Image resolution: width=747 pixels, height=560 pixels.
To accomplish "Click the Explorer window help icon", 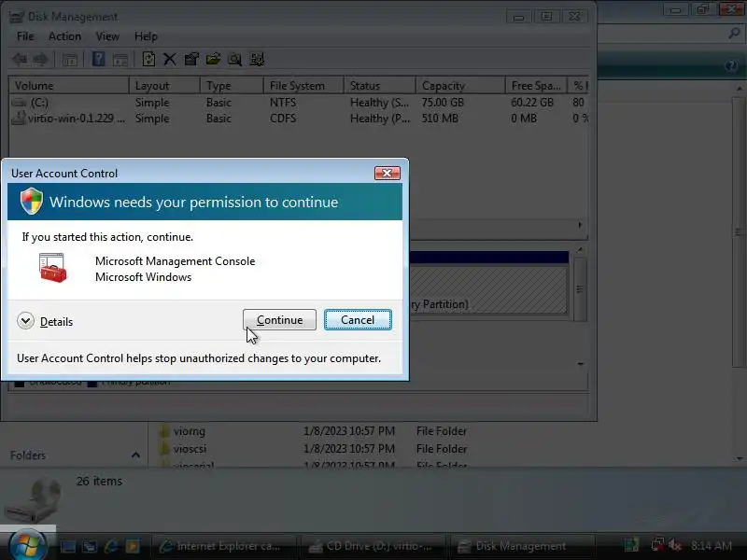I will [731, 65].
